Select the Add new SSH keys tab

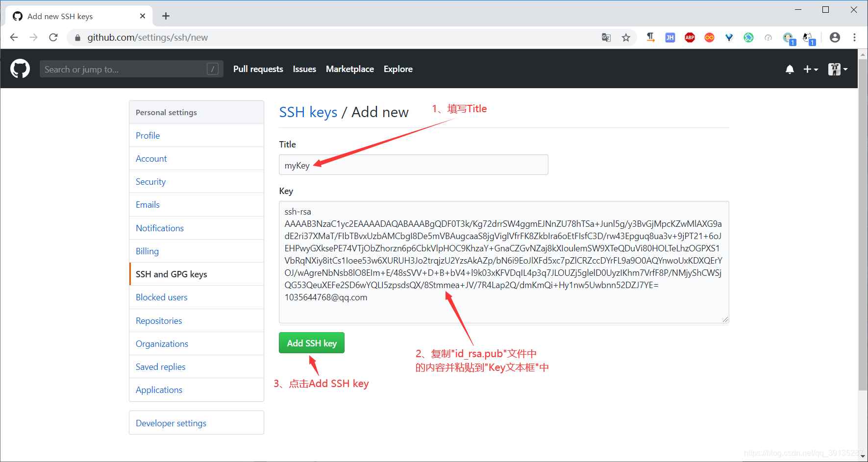[x=79, y=16]
